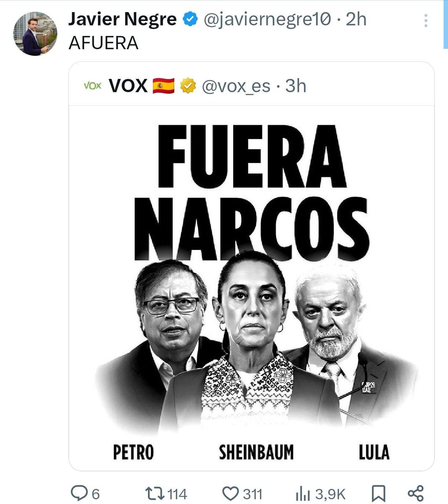The image size is (448, 504).
Task: Click the blue verified badge next to Javier Negre
Action: [190, 19]
